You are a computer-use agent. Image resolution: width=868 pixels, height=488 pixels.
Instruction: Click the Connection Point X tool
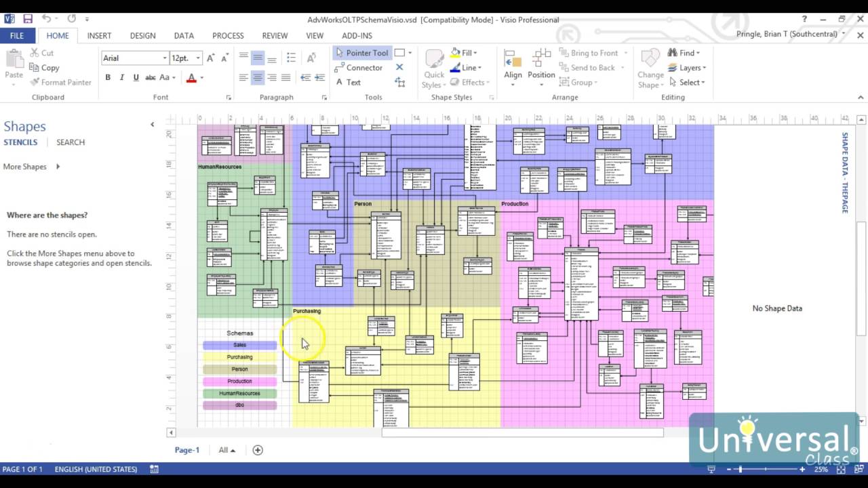(399, 67)
